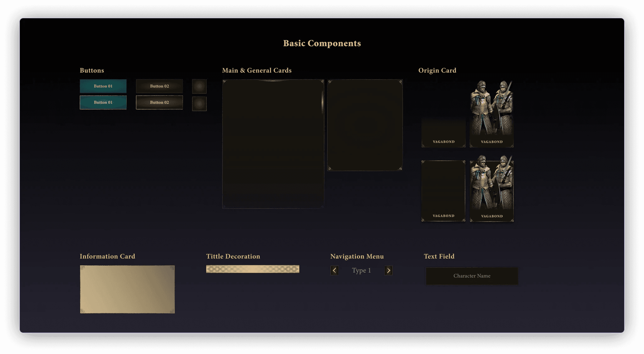Click the main card's vertical scrollbar

tap(323, 102)
